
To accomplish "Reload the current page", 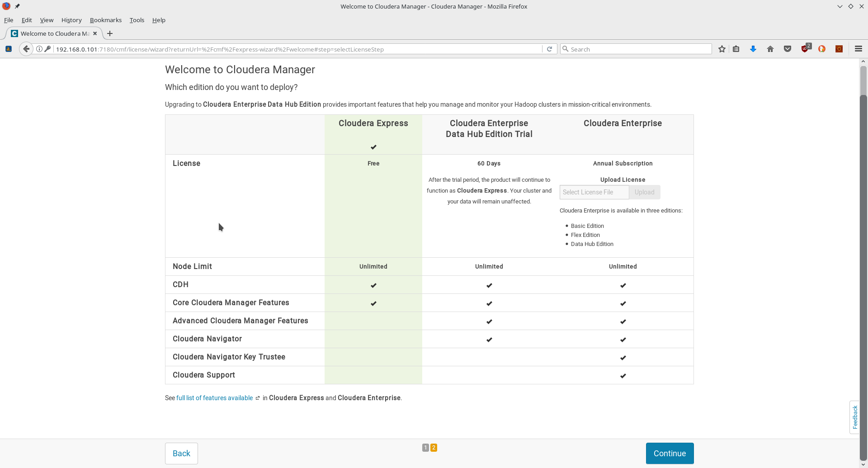I will 549,49.
